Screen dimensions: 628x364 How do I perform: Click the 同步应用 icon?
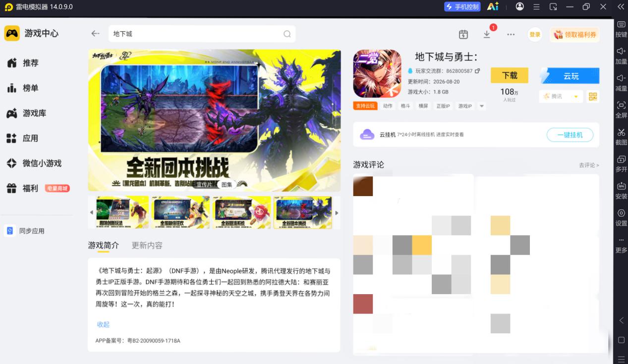pyautogui.click(x=10, y=231)
